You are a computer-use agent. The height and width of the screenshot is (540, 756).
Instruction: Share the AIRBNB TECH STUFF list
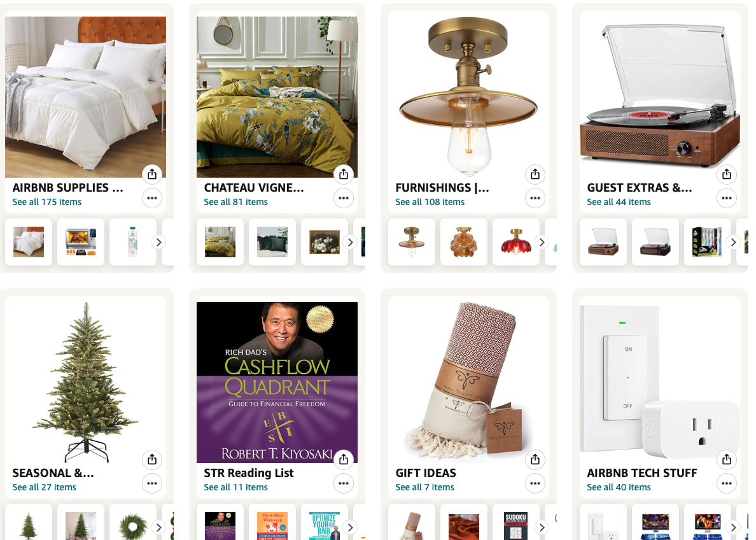coord(727,459)
